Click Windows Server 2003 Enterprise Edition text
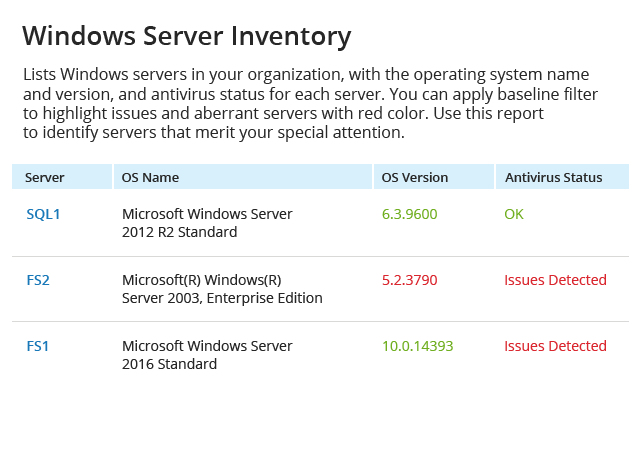 [x=222, y=289]
